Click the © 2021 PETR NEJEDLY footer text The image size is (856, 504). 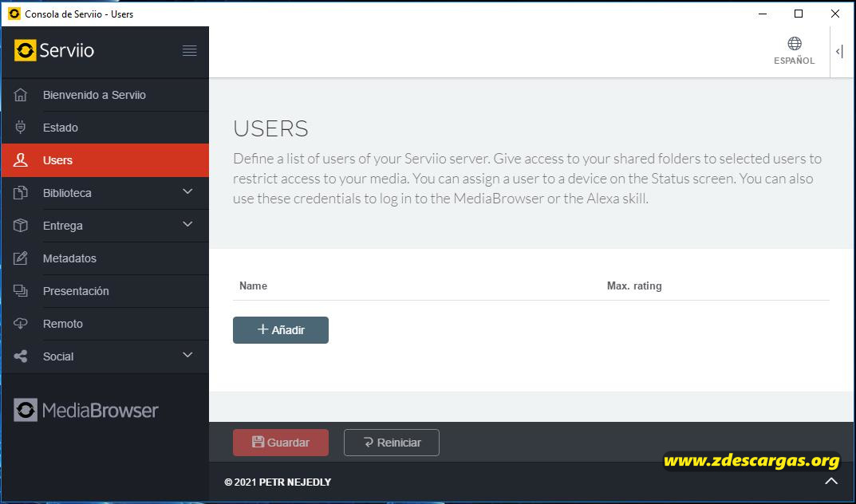click(x=278, y=482)
